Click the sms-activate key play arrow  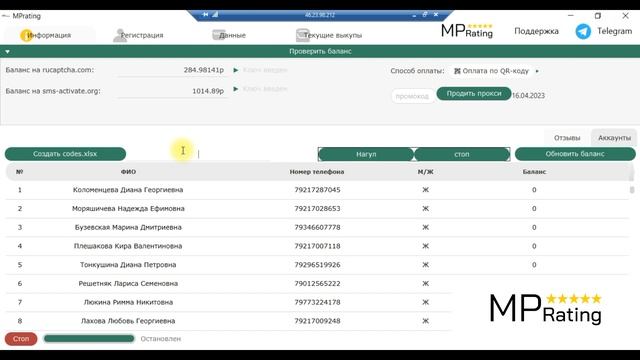click(x=236, y=89)
